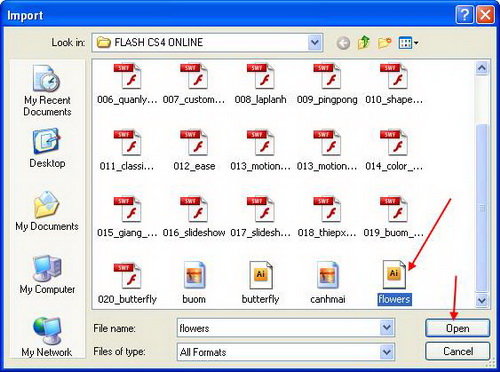Select the 016_slideshow SWF file icon
Viewport: 500px width, 372px height.
(x=194, y=209)
